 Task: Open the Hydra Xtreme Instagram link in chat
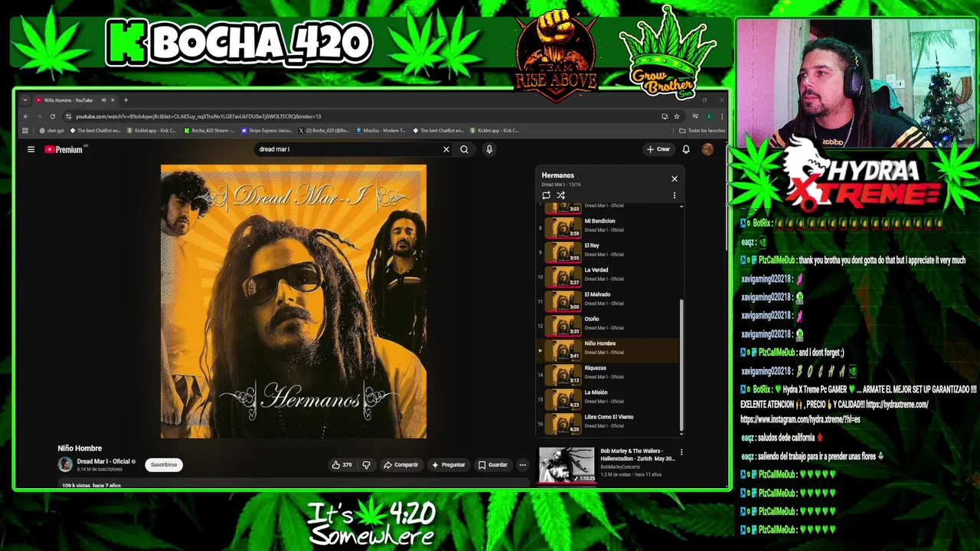(x=800, y=419)
